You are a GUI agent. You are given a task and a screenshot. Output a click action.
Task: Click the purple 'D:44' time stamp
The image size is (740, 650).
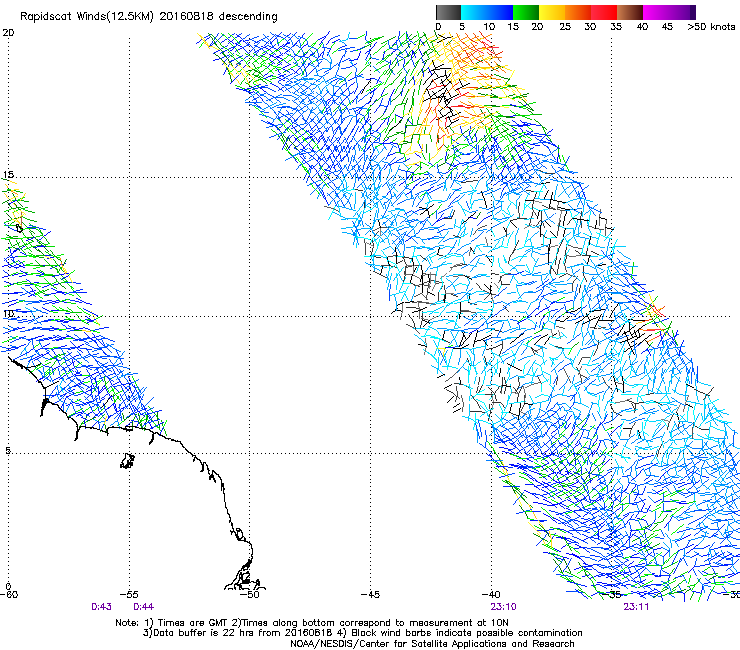click(143, 607)
